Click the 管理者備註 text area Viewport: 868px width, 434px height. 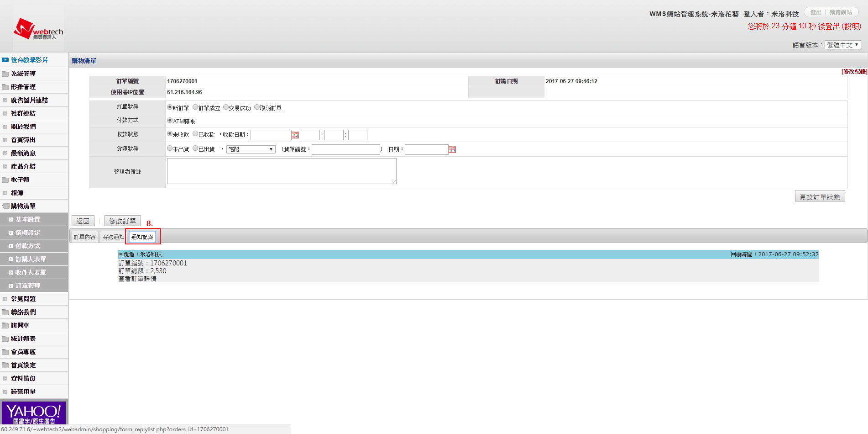coord(282,171)
